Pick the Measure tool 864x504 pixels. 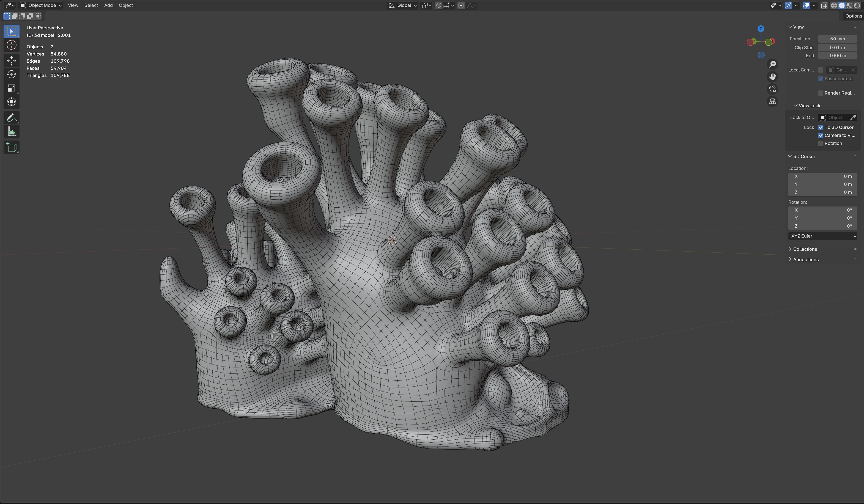11,132
